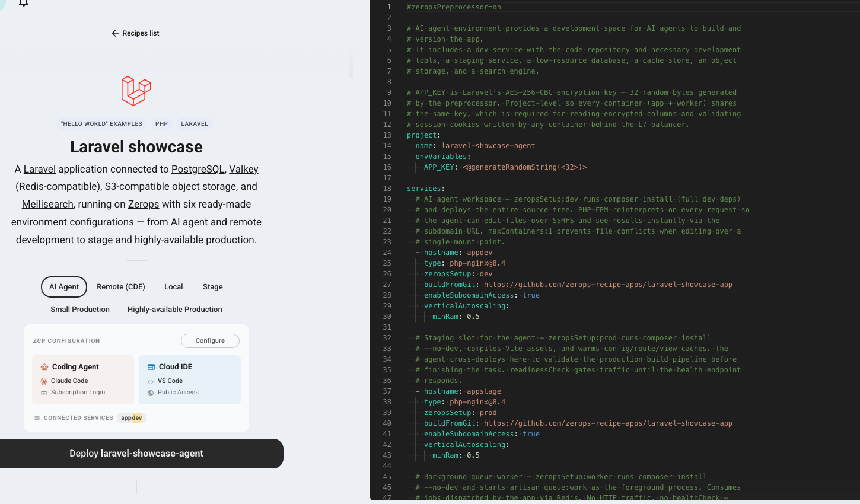Screen dimensions: 860x504
Task: Click the "zeropsSetup: prod" code line
Action: 460,413
